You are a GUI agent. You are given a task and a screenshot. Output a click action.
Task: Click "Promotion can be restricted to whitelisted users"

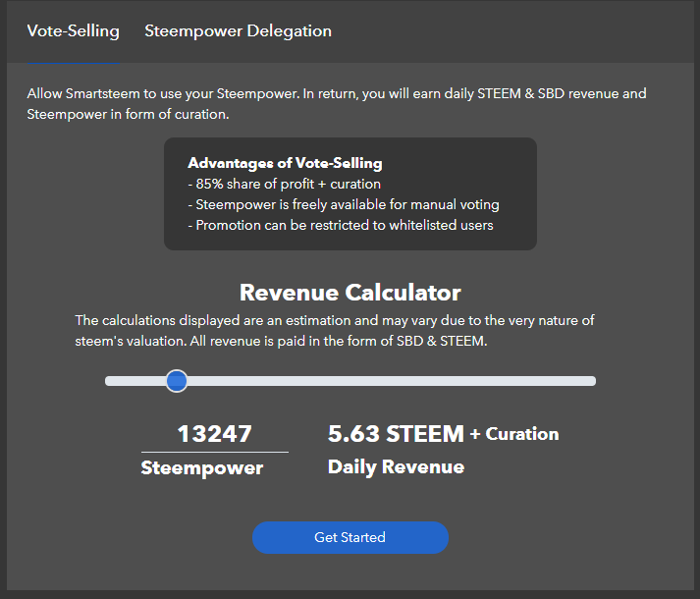(x=341, y=225)
